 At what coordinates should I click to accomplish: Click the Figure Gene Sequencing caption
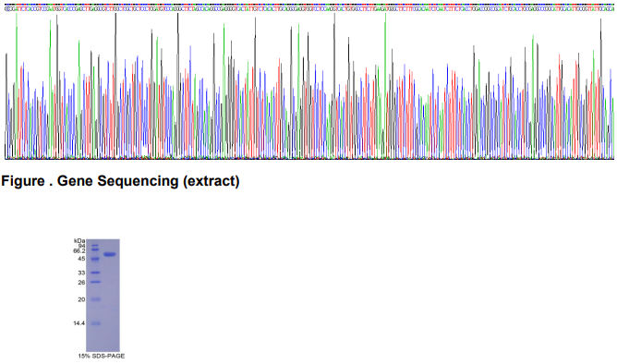tap(120, 181)
